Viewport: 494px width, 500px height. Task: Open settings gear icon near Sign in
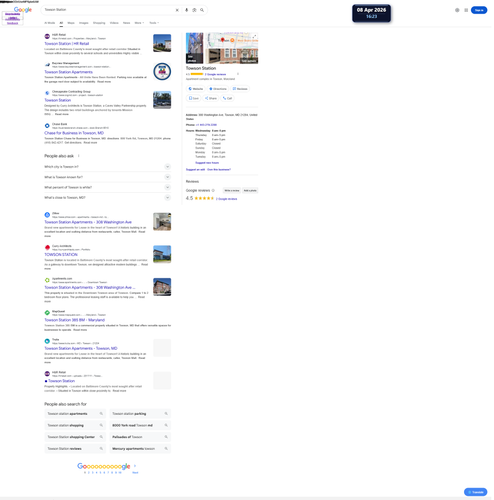[x=458, y=10]
